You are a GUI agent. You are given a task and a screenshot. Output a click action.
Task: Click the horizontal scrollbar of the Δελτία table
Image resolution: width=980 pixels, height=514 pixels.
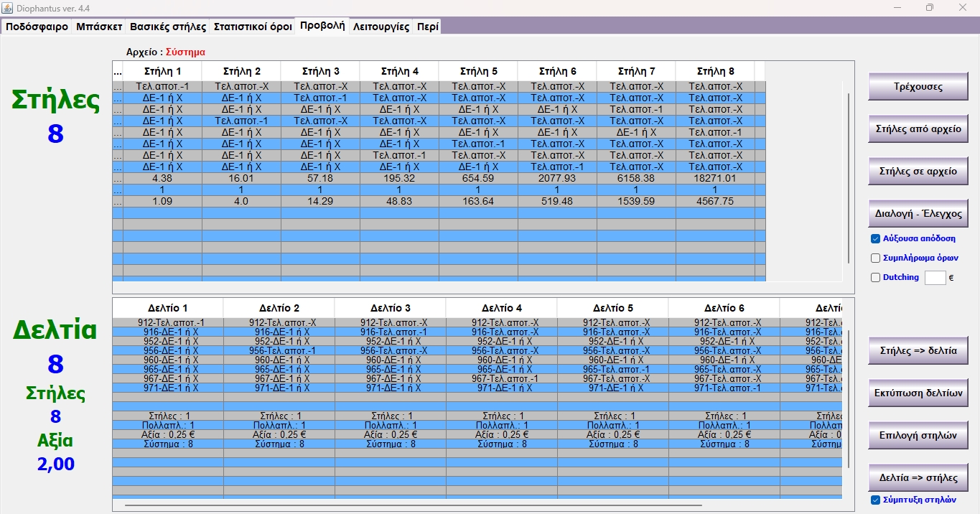(x=413, y=505)
